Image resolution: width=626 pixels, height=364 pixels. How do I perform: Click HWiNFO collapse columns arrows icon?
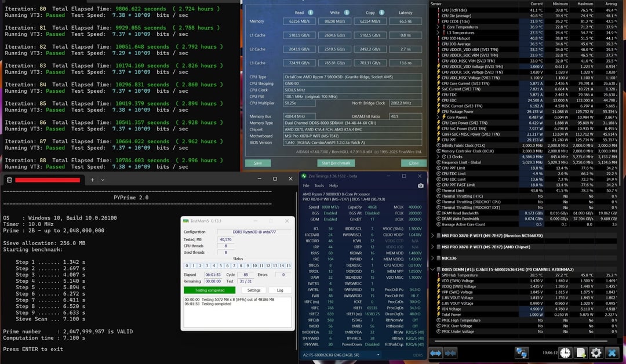pos(450,353)
